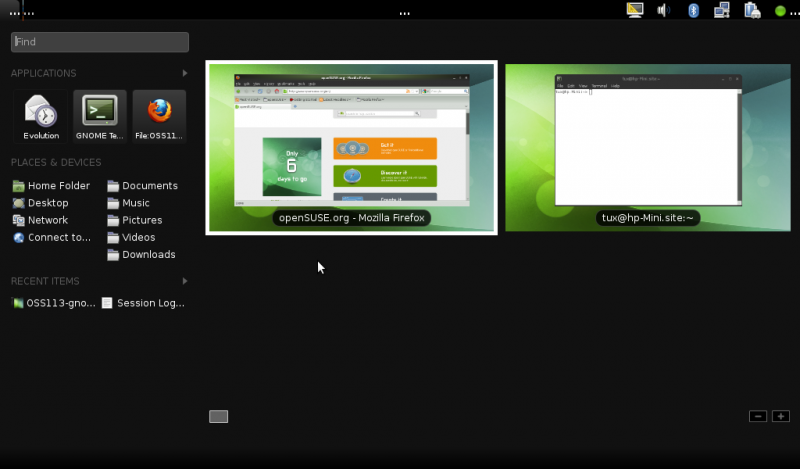The image size is (800, 469).
Task: Click the network connection tray icon
Action: (x=722, y=10)
